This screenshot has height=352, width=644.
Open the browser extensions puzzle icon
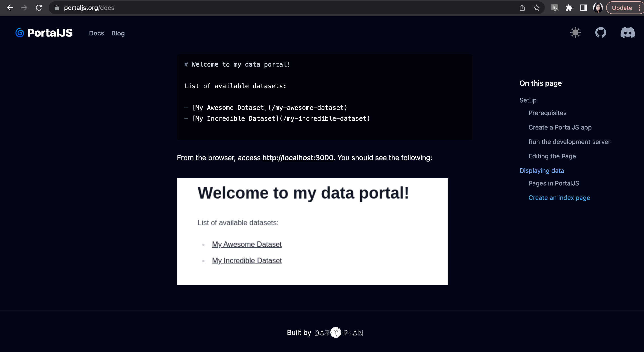[569, 8]
